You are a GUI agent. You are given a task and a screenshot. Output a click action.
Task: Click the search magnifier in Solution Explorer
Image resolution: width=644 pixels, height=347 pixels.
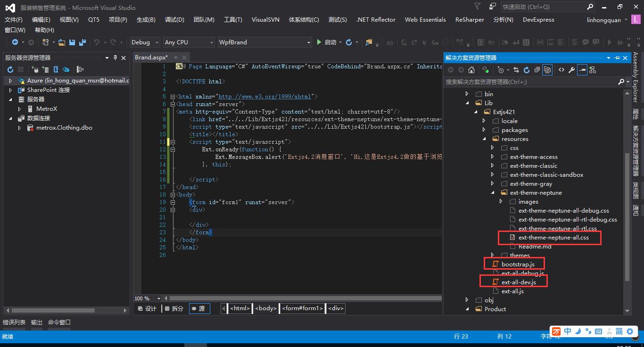pyautogui.click(x=621, y=82)
